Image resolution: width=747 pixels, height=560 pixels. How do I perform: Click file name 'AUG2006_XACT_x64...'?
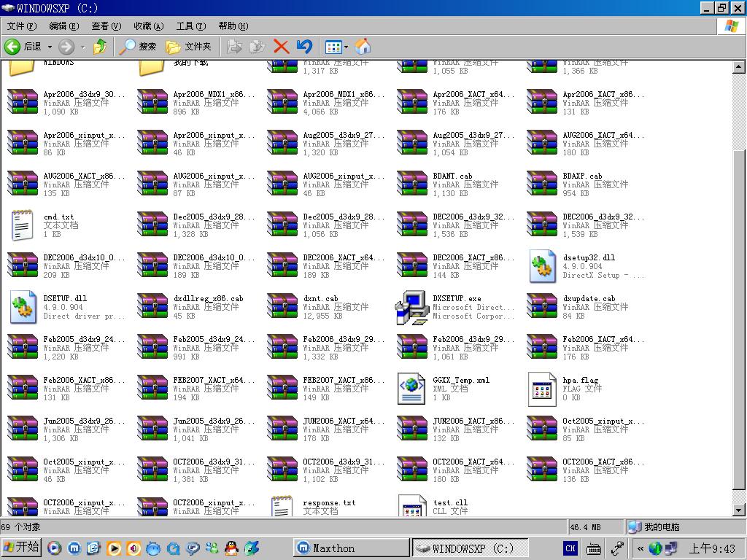click(x=603, y=135)
